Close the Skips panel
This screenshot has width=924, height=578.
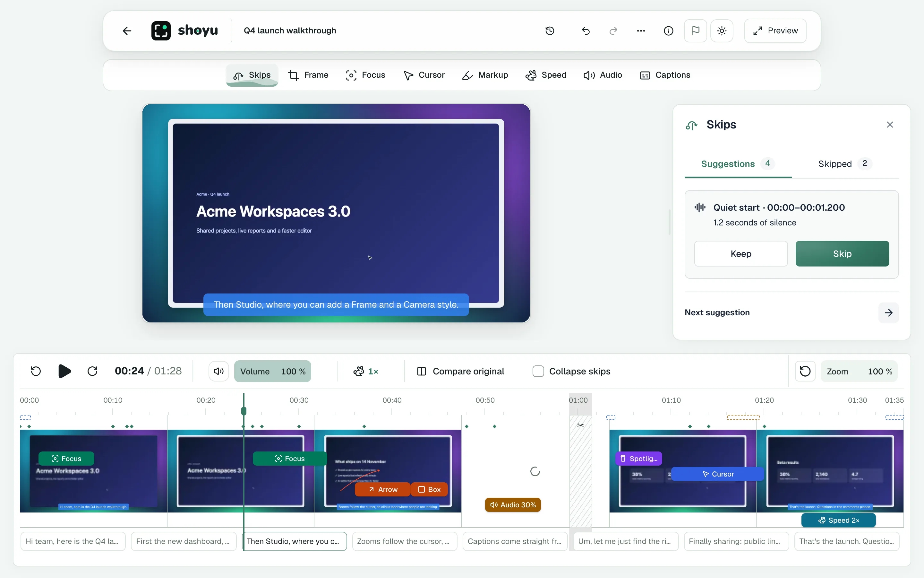(890, 125)
